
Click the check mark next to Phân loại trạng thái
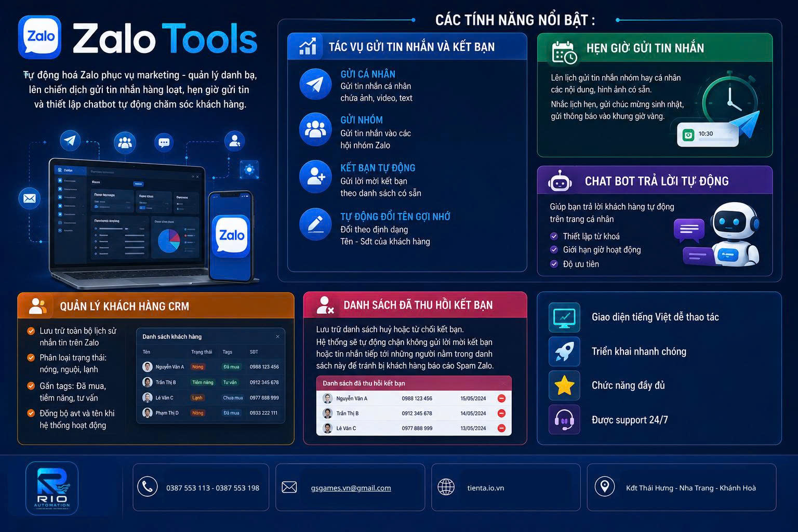click(x=31, y=358)
